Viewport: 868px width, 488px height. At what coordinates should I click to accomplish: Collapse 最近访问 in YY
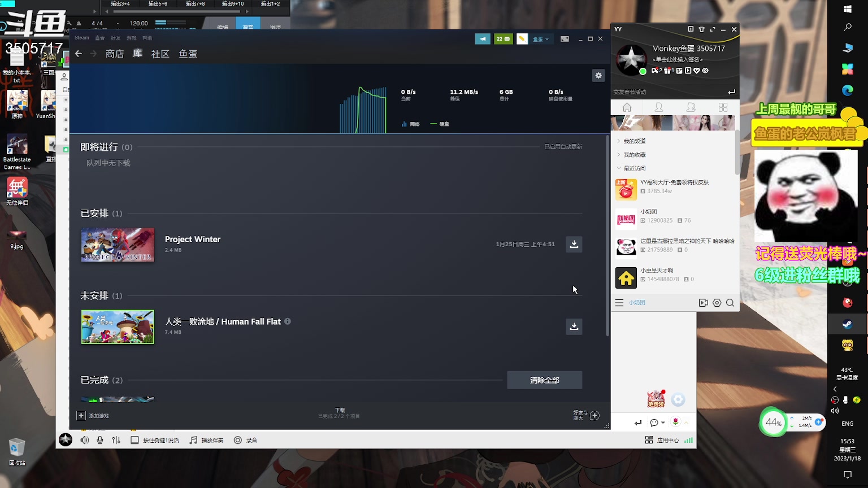[631, 168]
